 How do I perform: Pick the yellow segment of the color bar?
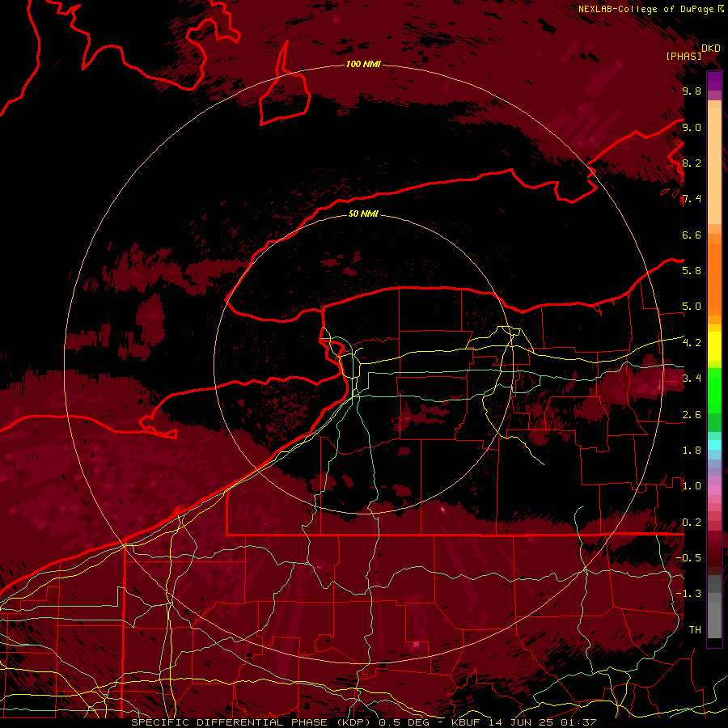(714, 346)
